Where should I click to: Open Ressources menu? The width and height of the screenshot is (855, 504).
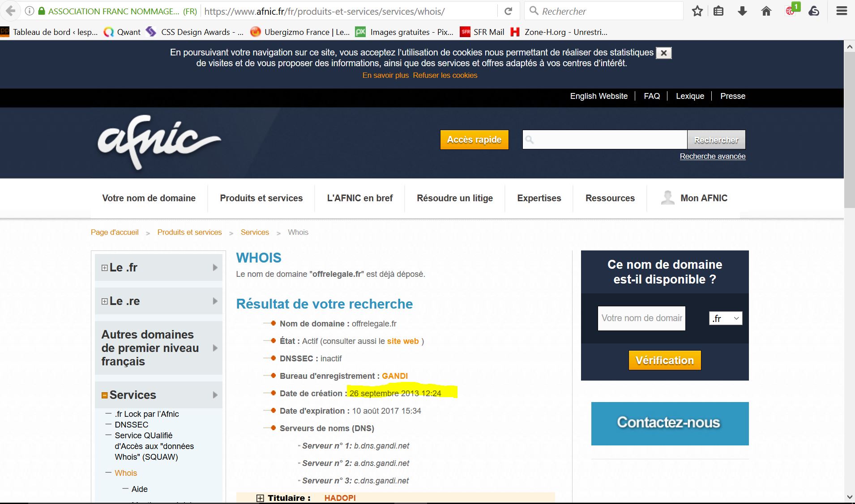click(610, 198)
